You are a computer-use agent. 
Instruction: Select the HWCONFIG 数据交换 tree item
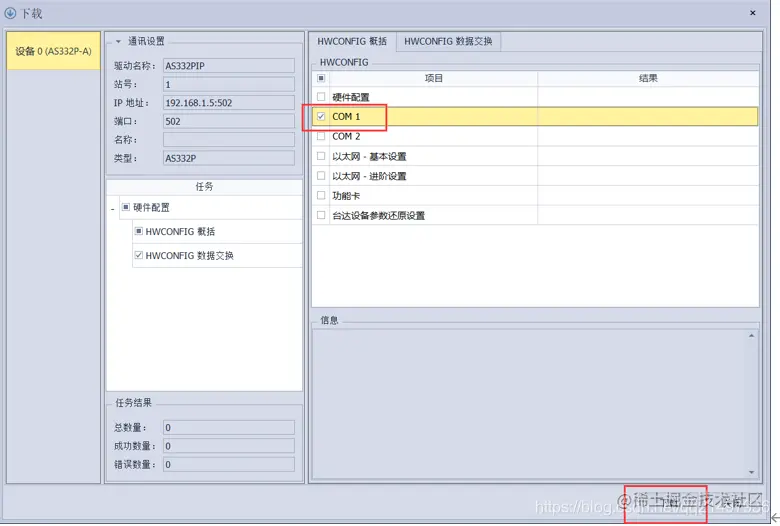click(x=190, y=255)
